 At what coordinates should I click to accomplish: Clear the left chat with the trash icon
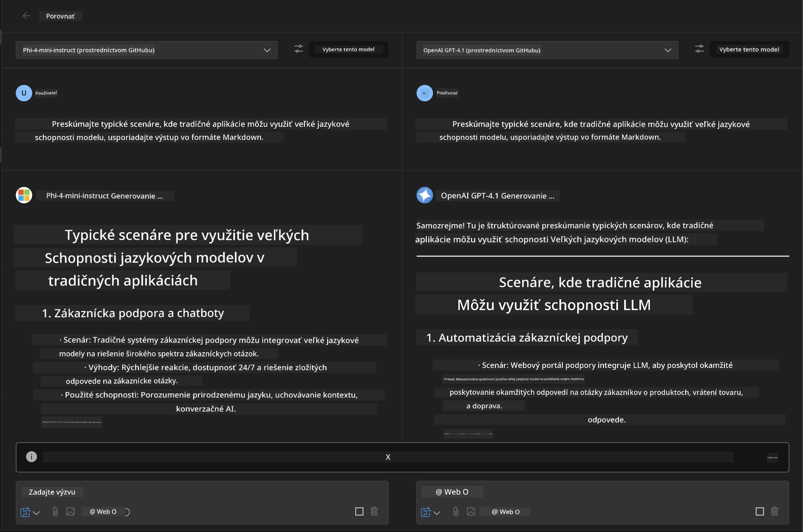pyautogui.click(x=374, y=511)
